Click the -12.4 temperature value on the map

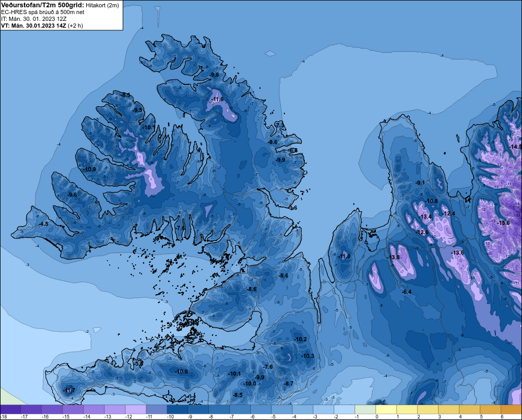449,213
